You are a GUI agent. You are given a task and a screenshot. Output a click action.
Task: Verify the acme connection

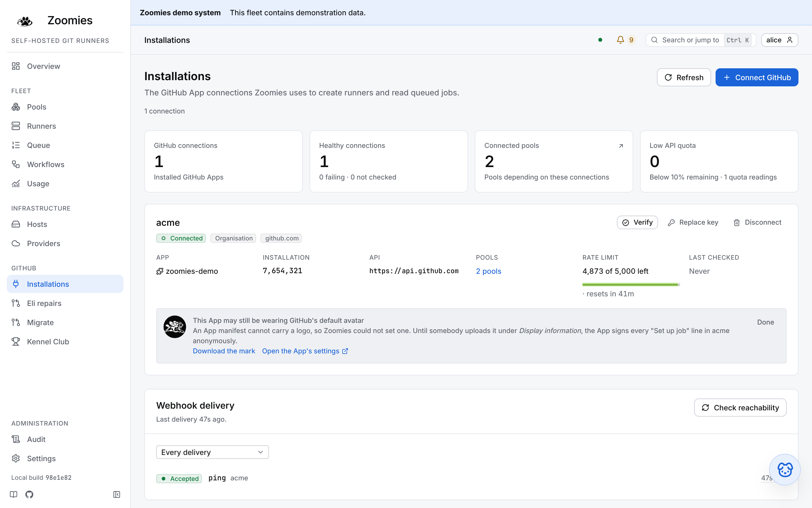[637, 222]
